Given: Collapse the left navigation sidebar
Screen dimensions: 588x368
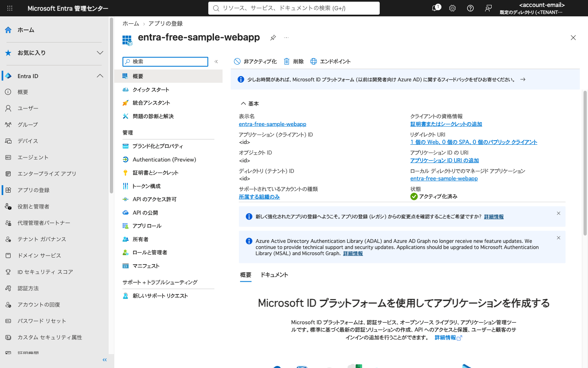Looking at the screenshot, I should click(x=105, y=360).
